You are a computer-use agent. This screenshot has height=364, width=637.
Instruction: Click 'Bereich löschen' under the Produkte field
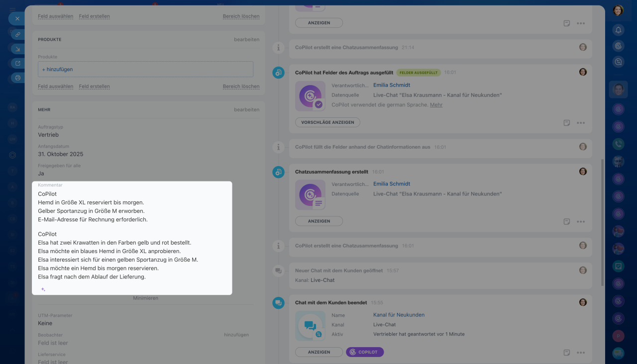point(241,87)
